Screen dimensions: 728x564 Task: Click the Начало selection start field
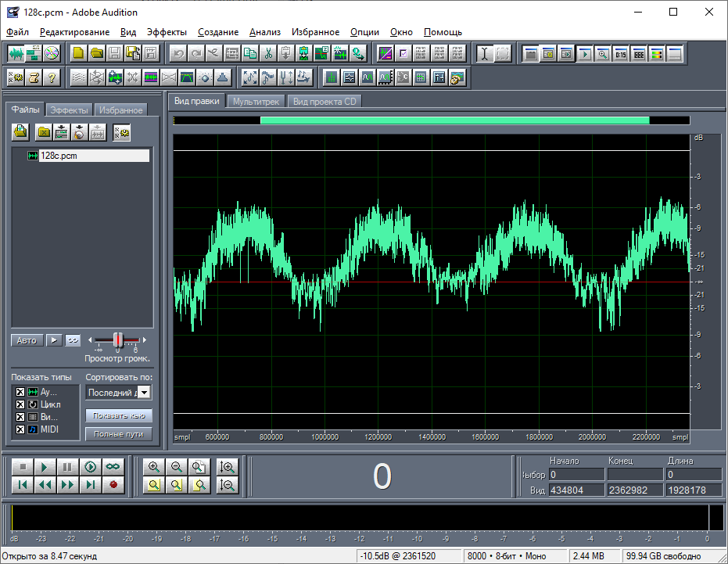[x=576, y=474]
